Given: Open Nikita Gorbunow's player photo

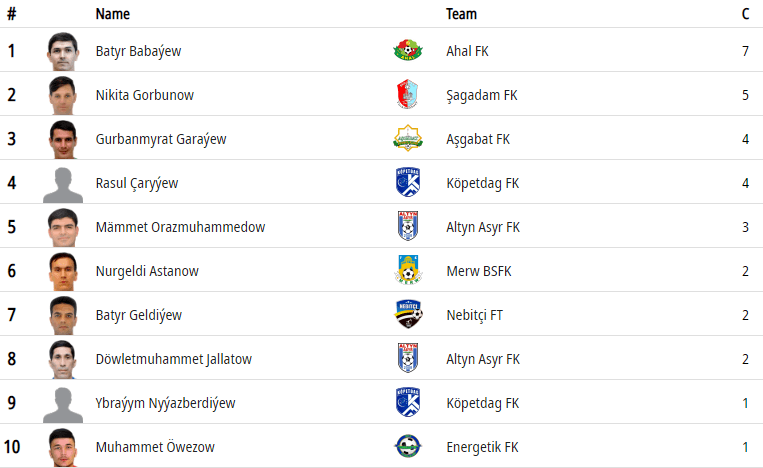Looking at the screenshot, I should pyautogui.click(x=63, y=95).
